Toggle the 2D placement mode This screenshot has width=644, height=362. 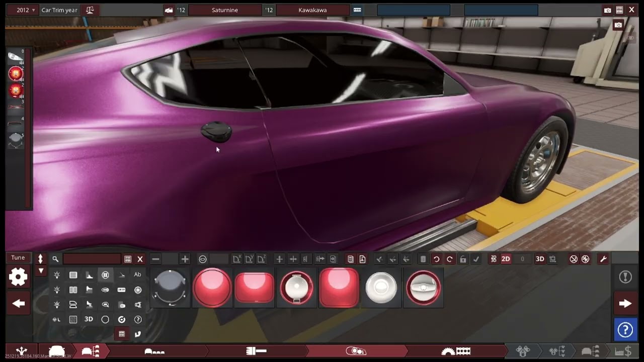tap(506, 259)
